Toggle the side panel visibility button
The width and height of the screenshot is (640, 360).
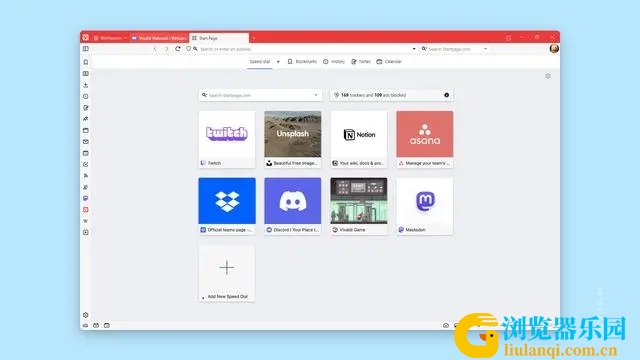coord(86,49)
